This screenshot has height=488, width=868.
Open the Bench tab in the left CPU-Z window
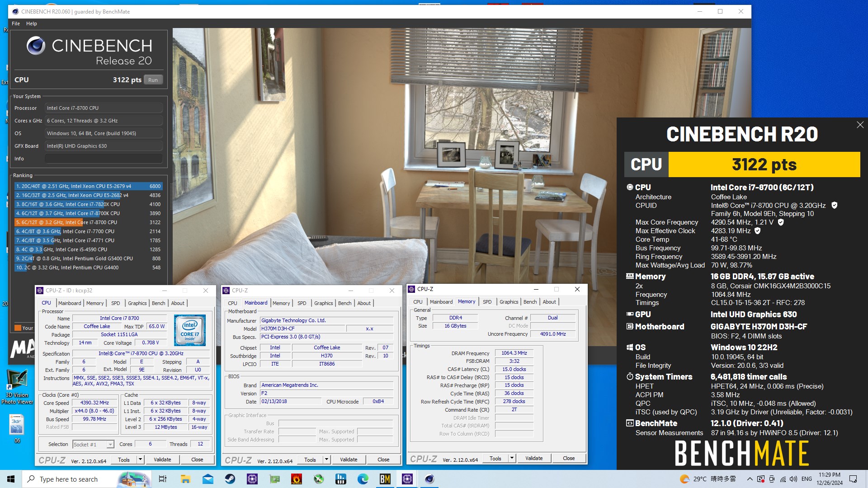click(x=159, y=303)
